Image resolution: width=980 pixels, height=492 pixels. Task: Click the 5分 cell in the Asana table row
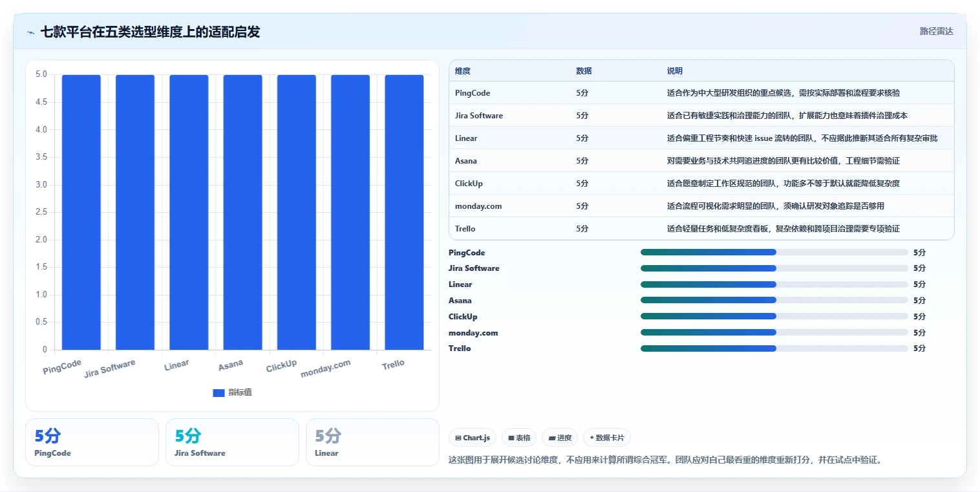click(582, 161)
